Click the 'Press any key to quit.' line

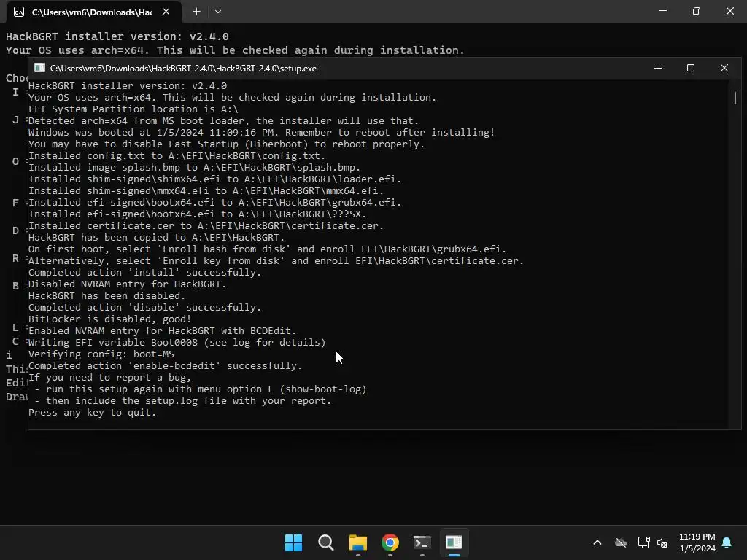coord(92,413)
